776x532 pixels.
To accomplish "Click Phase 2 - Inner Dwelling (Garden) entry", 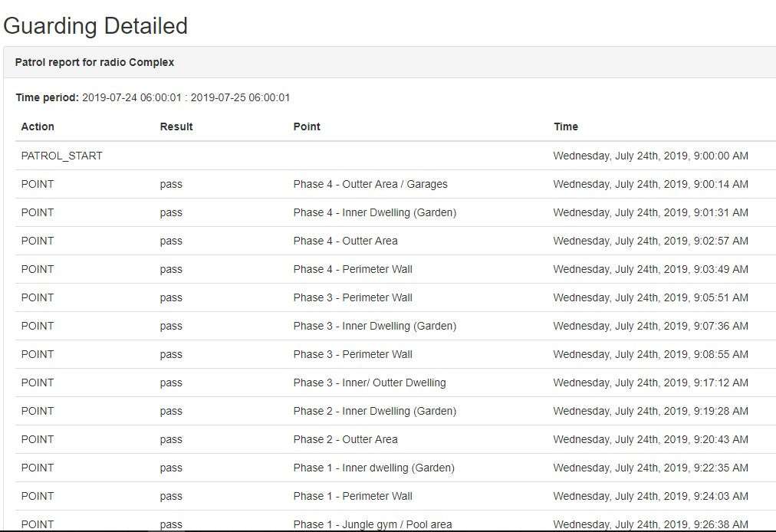I will tap(374, 411).
